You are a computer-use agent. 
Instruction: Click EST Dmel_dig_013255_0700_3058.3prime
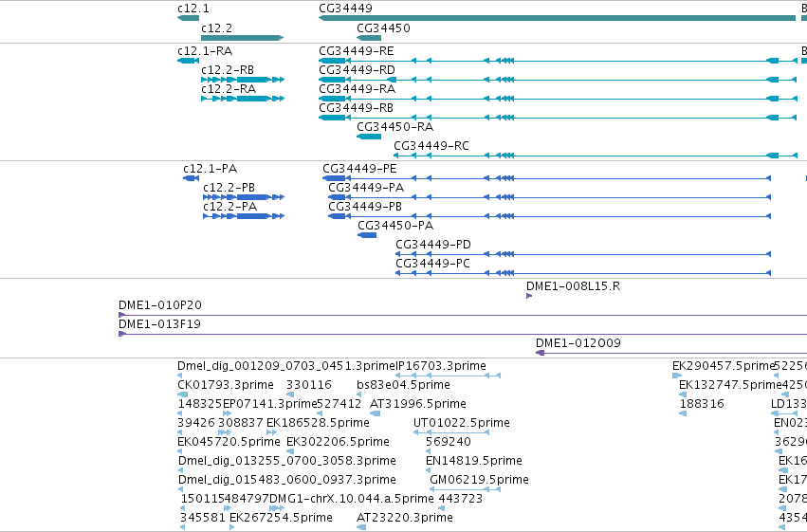point(180,470)
